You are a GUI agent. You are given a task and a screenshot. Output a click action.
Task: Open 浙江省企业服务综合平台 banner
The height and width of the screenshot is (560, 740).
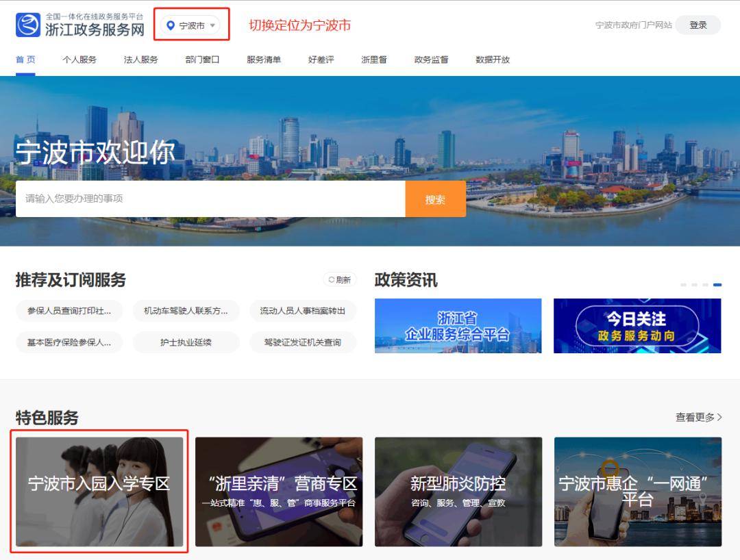(458, 326)
